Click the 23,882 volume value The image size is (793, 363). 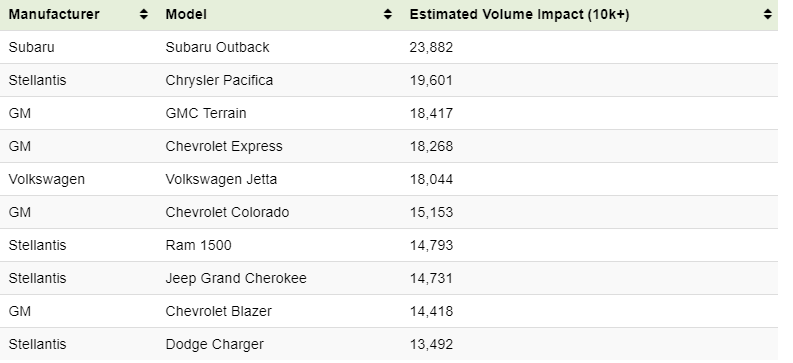(431, 48)
